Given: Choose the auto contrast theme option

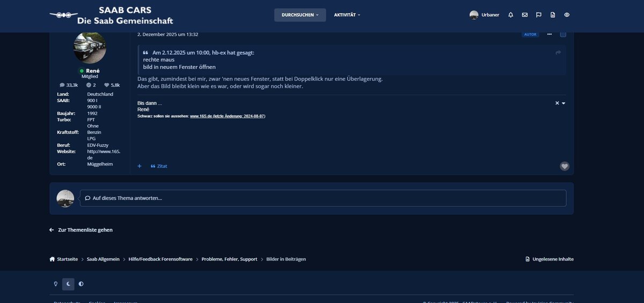Looking at the screenshot, I should [81, 284].
